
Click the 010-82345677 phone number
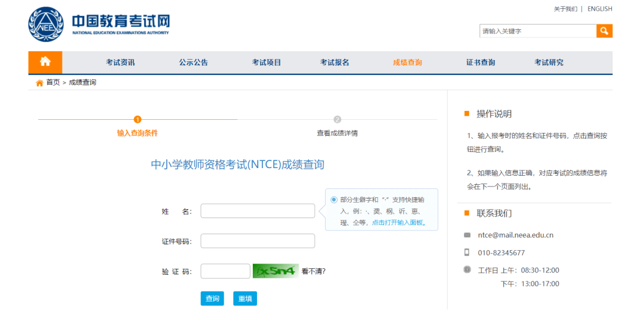point(501,253)
